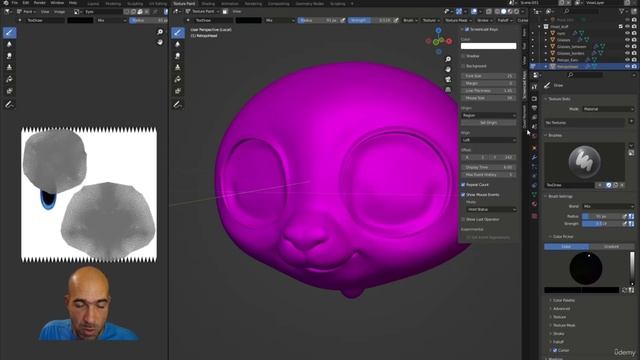Expand the Color Palette panel

click(564, 300)
